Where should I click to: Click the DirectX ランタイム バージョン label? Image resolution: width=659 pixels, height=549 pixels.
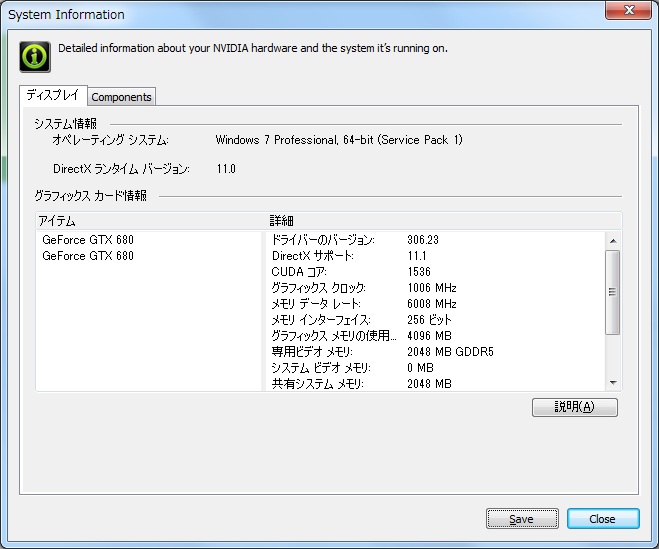coord(121,169)
